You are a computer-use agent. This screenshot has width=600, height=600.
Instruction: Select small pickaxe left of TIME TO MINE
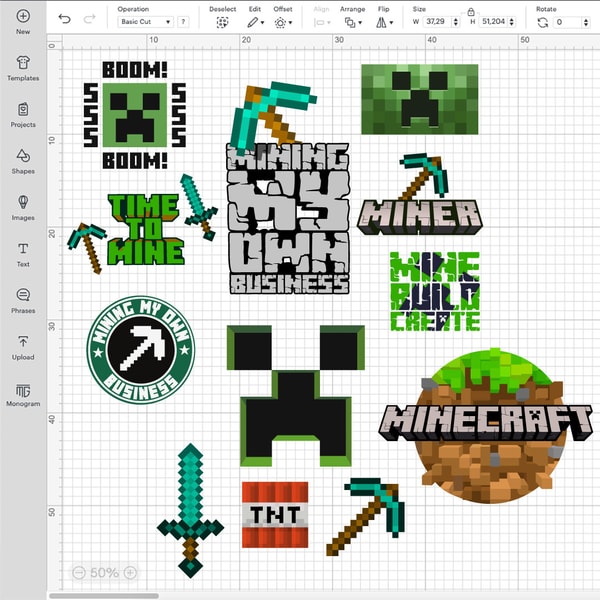tap(87, 248)
